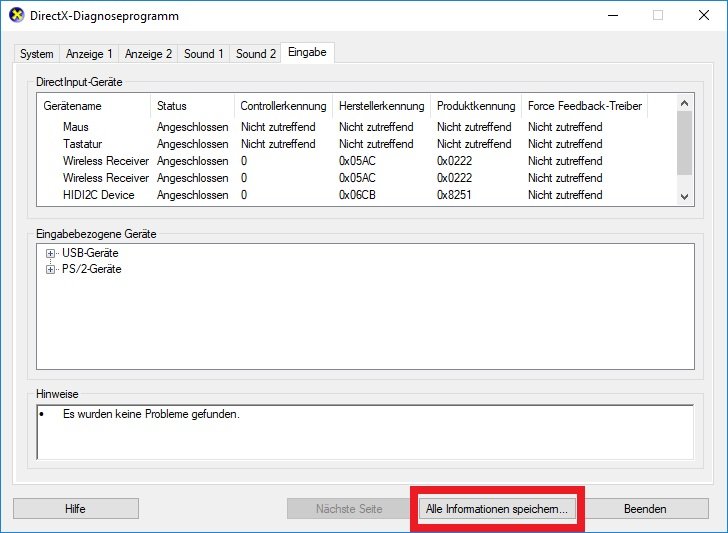Click manufacturer ID 0x06CB cell
This screenshot has width=728, height=533.
tap(357, 195)
